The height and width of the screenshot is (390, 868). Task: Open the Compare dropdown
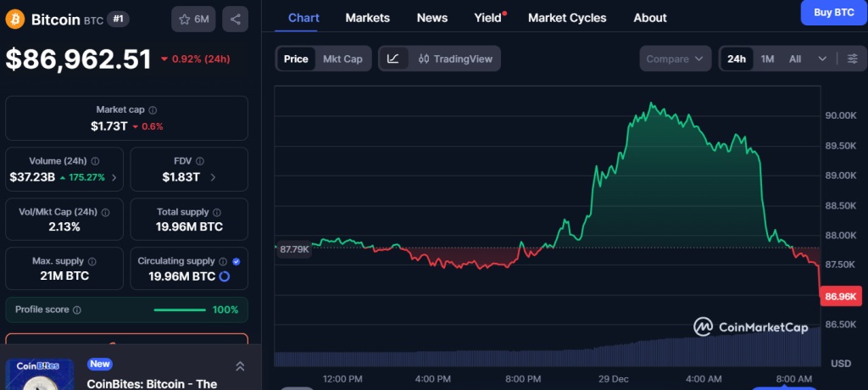pos(675,58)
